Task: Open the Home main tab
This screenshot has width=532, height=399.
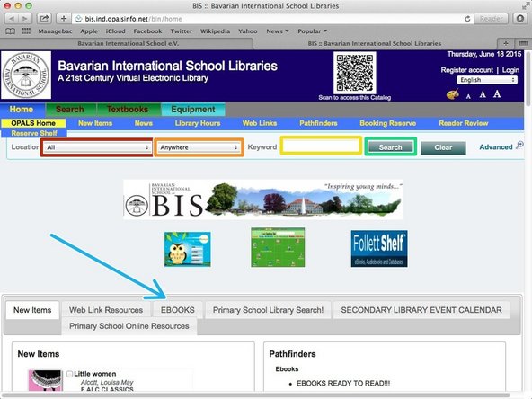Action: click(x=22, y=110)
